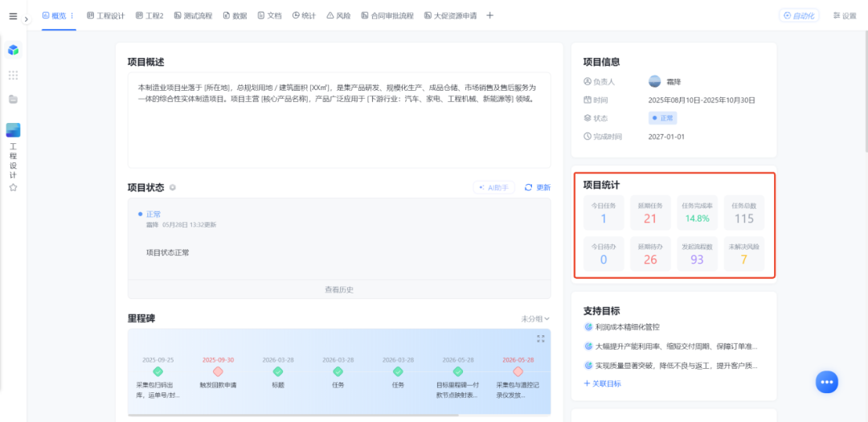This screenshot has width=868, height=422.
Task: Open the hamburger menu at top left
Action: tap(14, 16)
